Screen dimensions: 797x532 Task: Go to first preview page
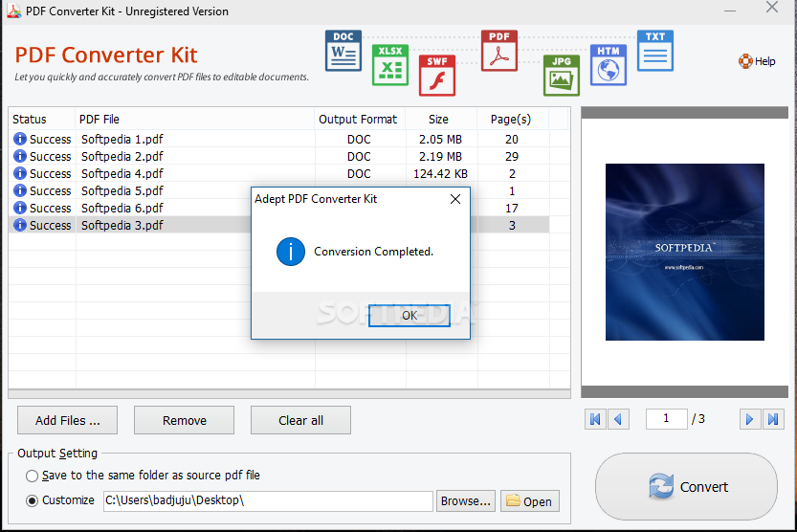click(x=595, y=419)
